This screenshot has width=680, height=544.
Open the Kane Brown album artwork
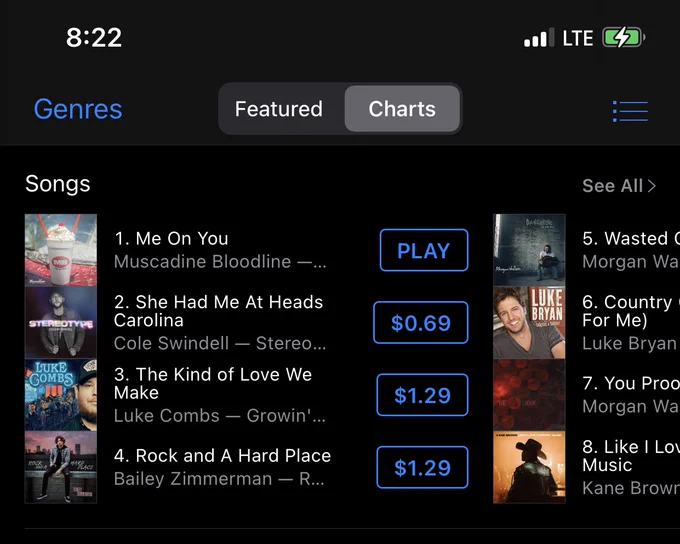529,467
